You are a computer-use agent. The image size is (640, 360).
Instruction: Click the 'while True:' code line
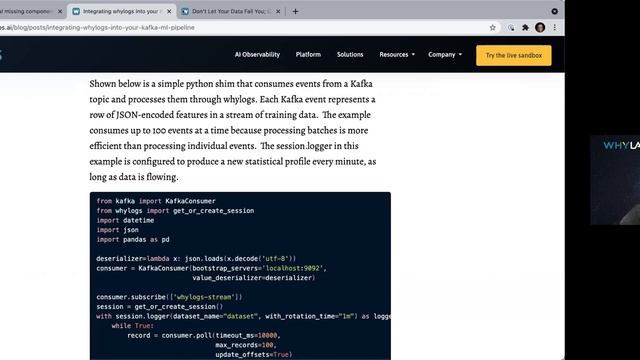click(x=133, y=326)
